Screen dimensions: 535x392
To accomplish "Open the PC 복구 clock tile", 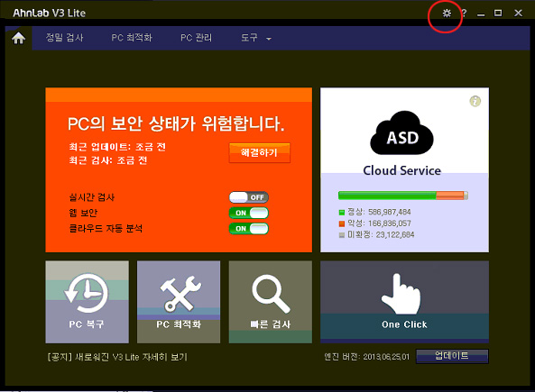I will click(87, 302).
